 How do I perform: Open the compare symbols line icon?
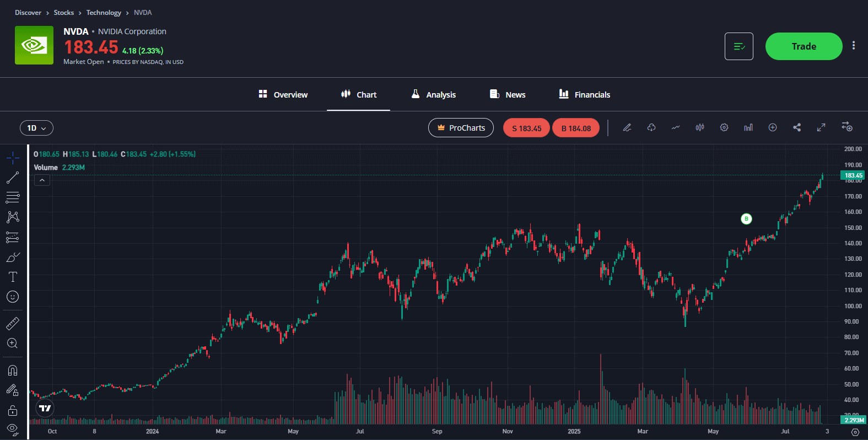(676, 127)
